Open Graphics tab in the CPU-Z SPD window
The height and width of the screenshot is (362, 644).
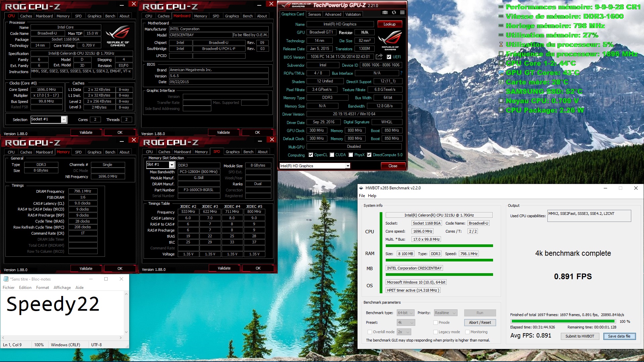tap(232, 152)
